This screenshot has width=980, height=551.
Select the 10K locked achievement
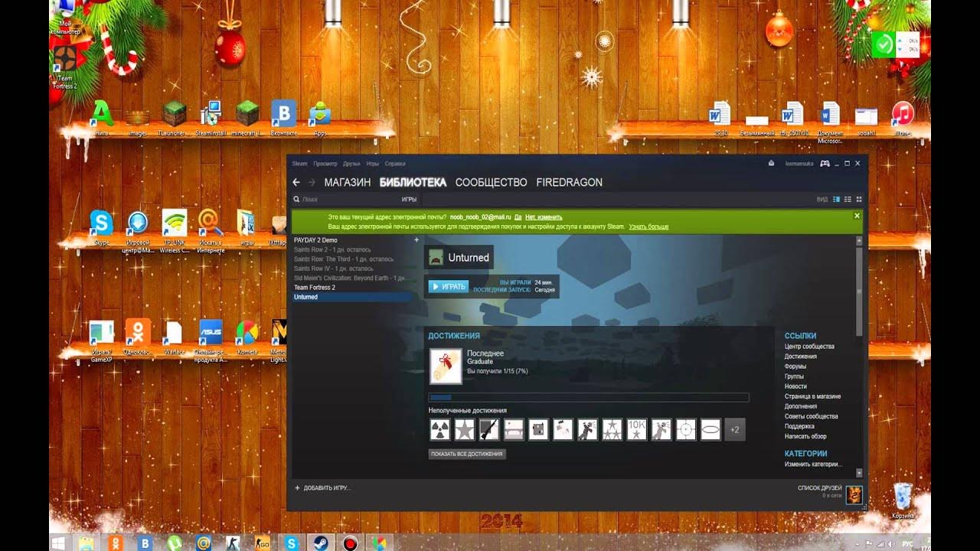[x=636, y=429]
